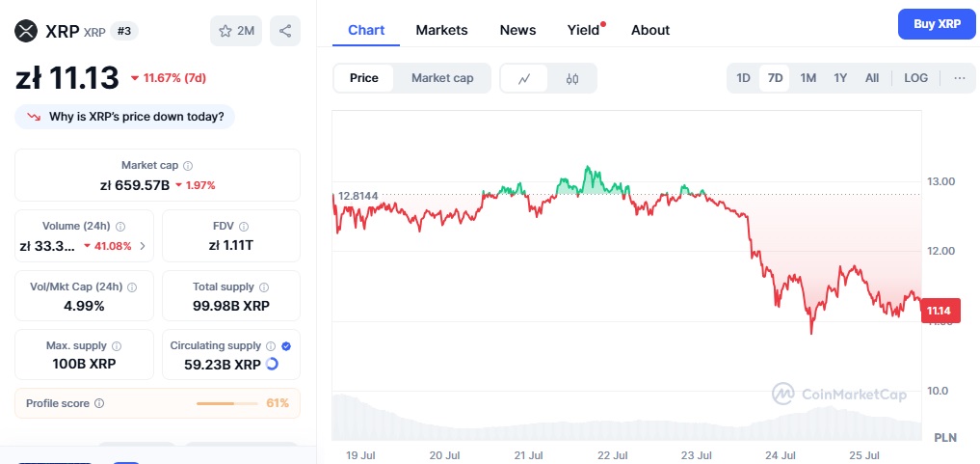This screenshot has width=980, height=464.
Task: Click the 11.67% (7d) change indicator
Action: tap(168, 78)
